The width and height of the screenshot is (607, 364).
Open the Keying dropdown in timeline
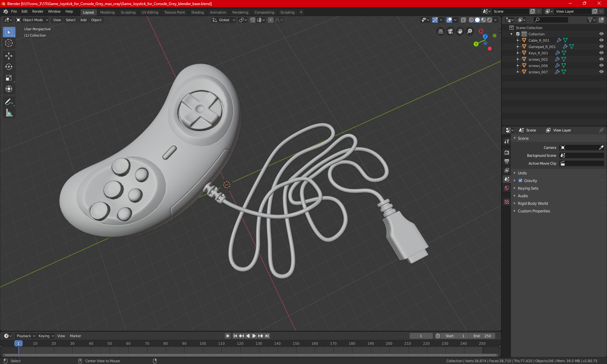pyautogui.click(x=46, y=336)
